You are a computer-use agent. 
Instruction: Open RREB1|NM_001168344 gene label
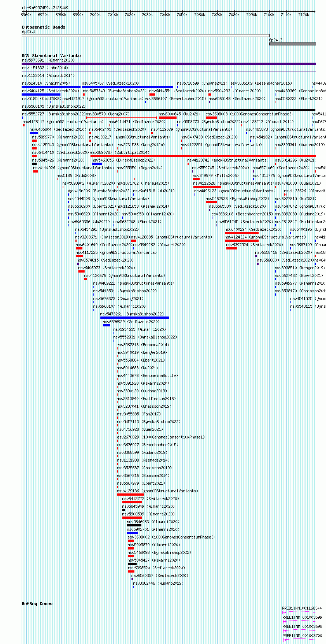pyautogui.click(x=302, y=608)
